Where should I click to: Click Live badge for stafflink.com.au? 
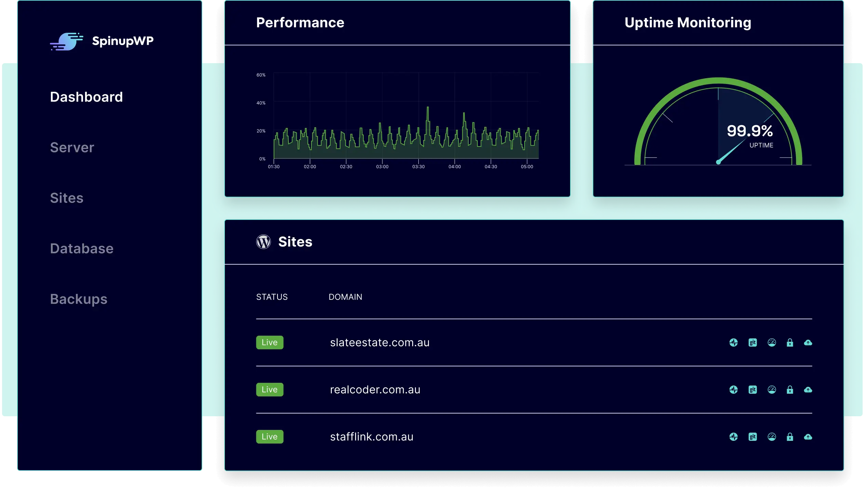click(x=270, y=437)
